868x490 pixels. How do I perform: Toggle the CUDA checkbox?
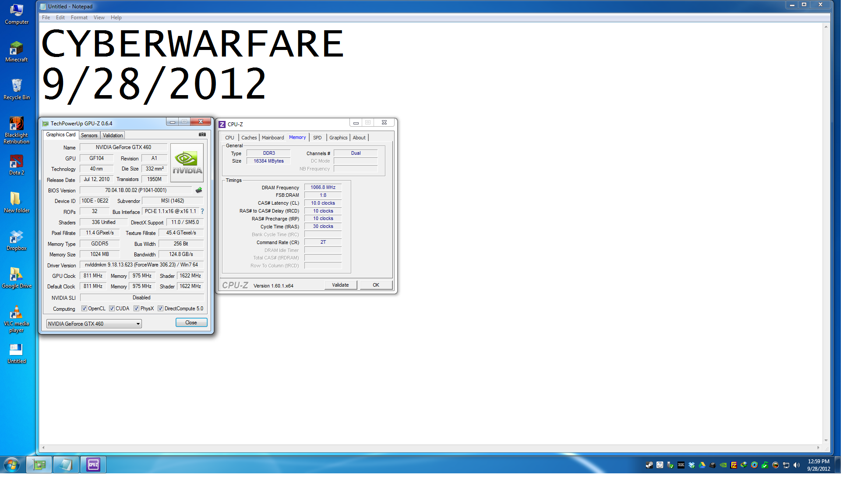tap(112, 309)
